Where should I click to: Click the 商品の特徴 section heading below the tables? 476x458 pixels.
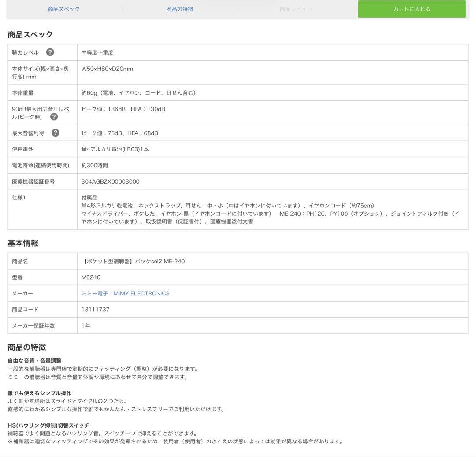click(x=27, y=347)
